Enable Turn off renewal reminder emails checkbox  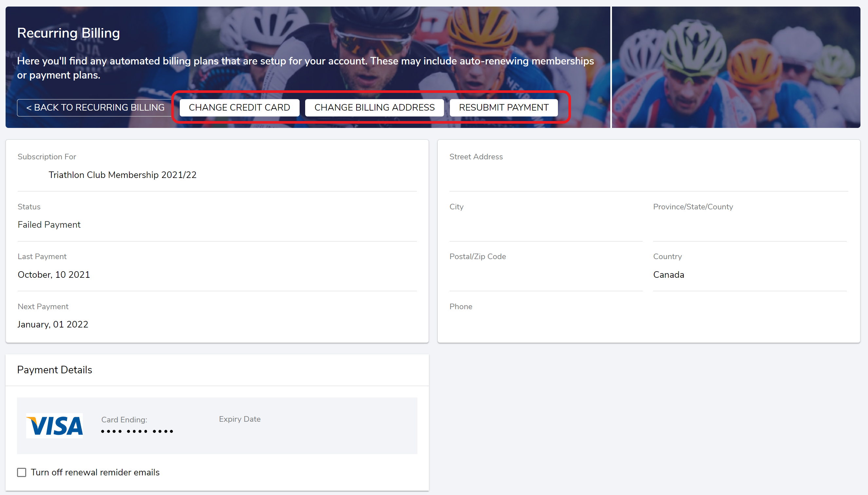pyautogui.click(x=22, y=472)
